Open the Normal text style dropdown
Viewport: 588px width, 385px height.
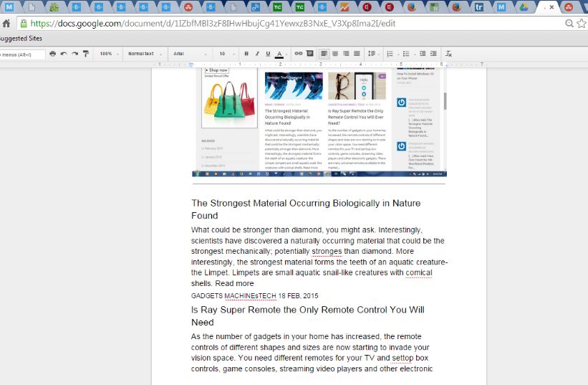pos(144,54)
